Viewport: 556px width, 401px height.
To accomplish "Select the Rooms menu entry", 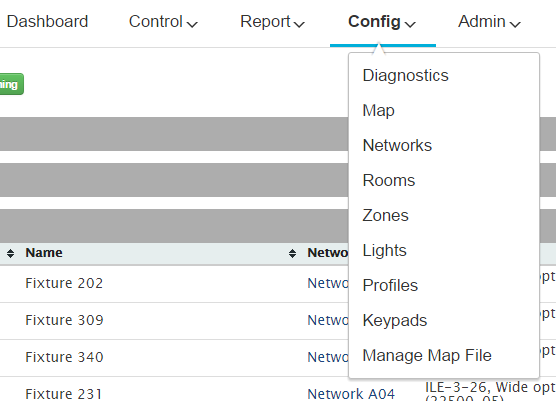I will pos(389,180).
